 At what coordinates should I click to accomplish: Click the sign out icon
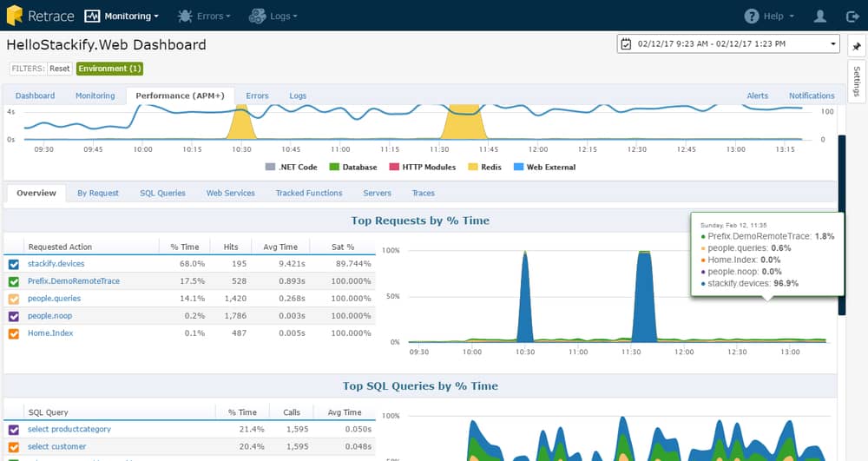click(x=853, y=16)
